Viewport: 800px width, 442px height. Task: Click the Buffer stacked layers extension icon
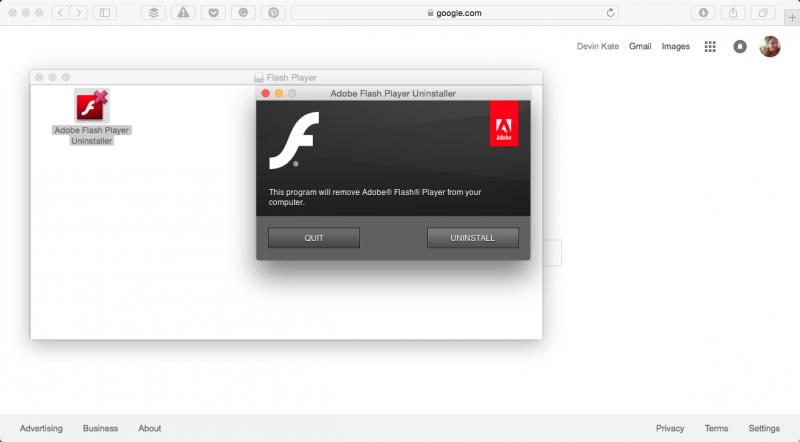153,13
